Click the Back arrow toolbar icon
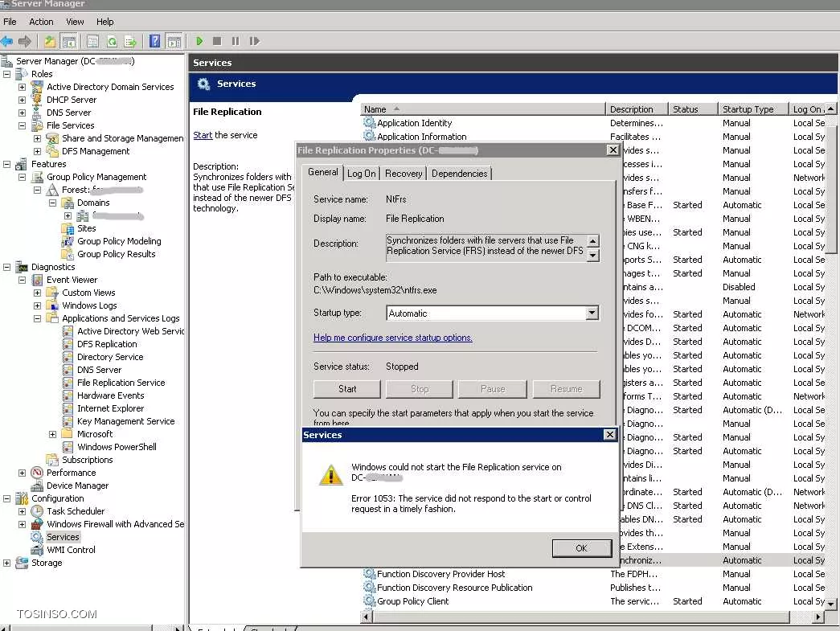This screenshot has width=840, height=631. pyautogui.click(x=7, y=41)
